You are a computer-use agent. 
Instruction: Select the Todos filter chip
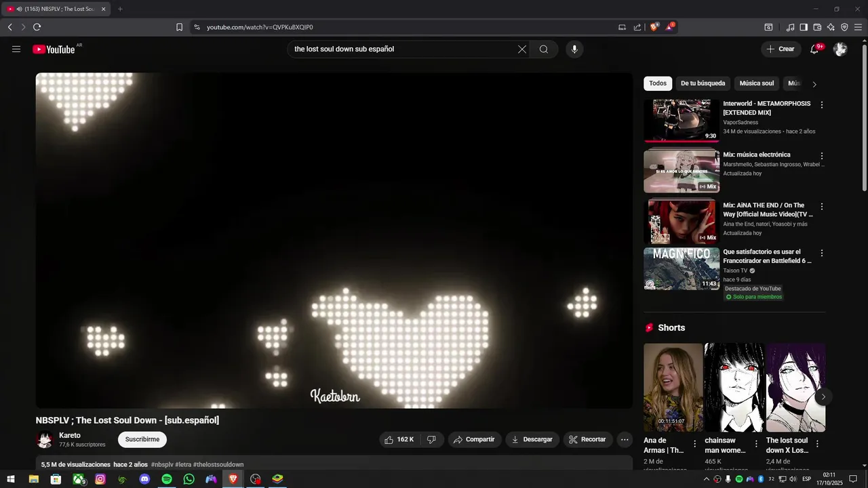pyautogui.click(x=658, y=83)
